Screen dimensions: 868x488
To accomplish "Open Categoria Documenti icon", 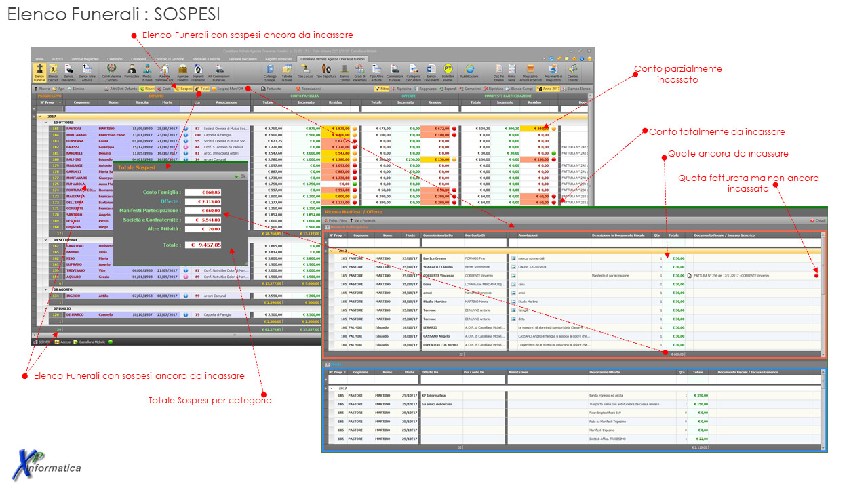I will point(414,73).
